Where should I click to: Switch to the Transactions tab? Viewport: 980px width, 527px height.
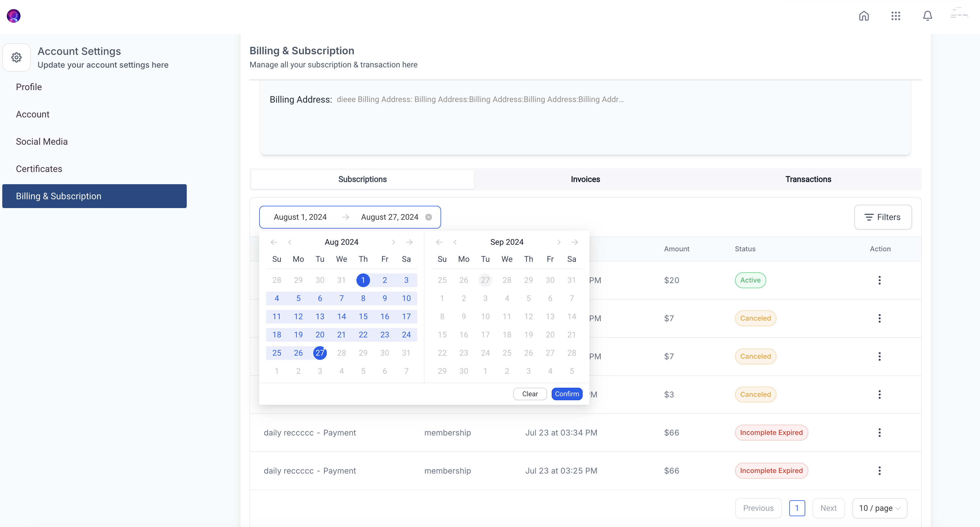[808, 179]
